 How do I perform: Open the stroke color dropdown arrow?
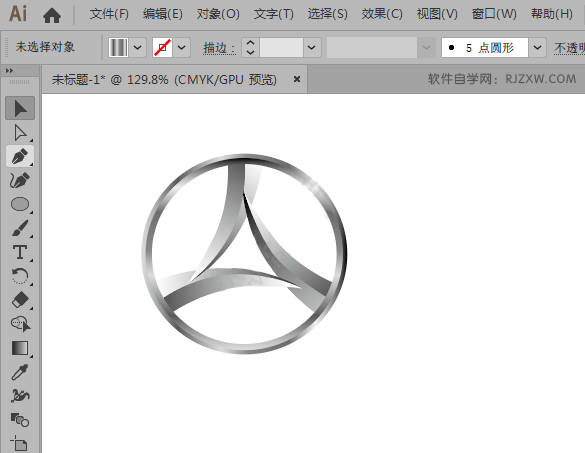click(181, 47)
